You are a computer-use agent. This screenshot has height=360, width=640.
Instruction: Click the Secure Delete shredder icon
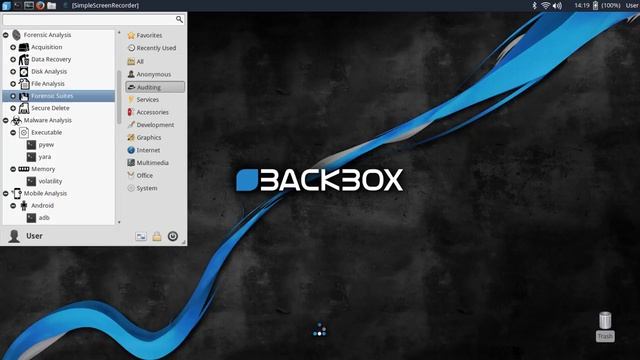click(x=24, y=108)
